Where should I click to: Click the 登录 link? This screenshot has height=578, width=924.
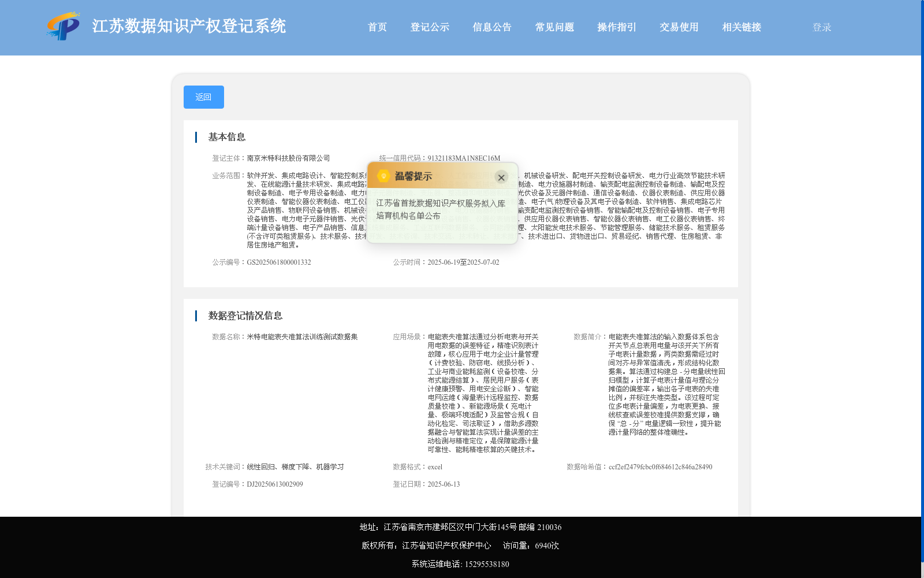822,27
